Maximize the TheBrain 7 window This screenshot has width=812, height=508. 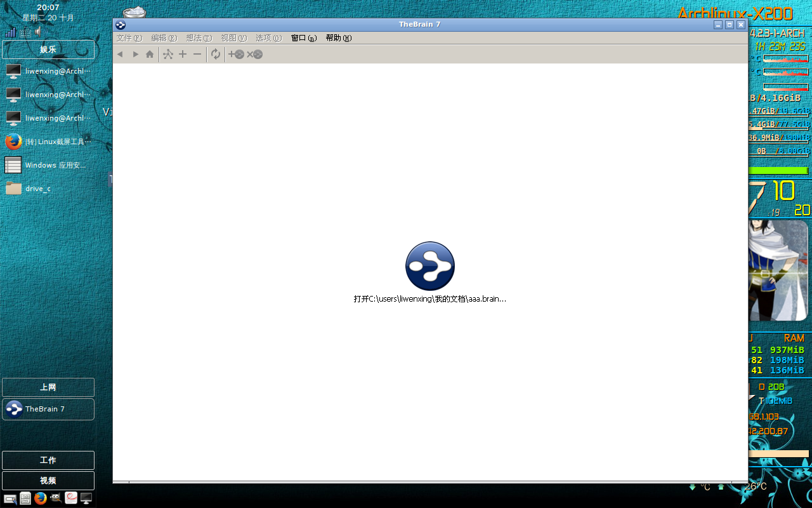pos(730,25)
